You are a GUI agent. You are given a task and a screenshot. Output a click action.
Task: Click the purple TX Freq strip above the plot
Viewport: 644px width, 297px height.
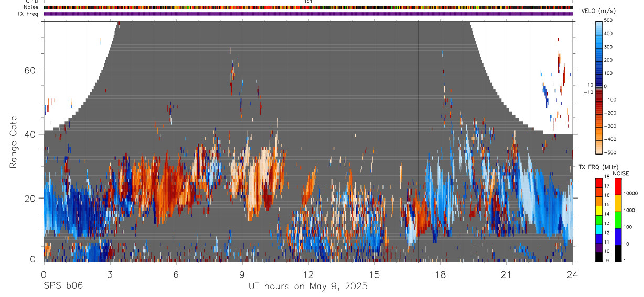click(x=308, y=14)
